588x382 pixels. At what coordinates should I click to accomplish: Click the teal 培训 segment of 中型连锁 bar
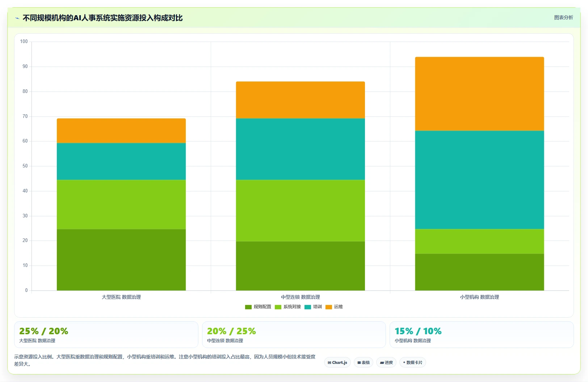click(x=301, y=149)
